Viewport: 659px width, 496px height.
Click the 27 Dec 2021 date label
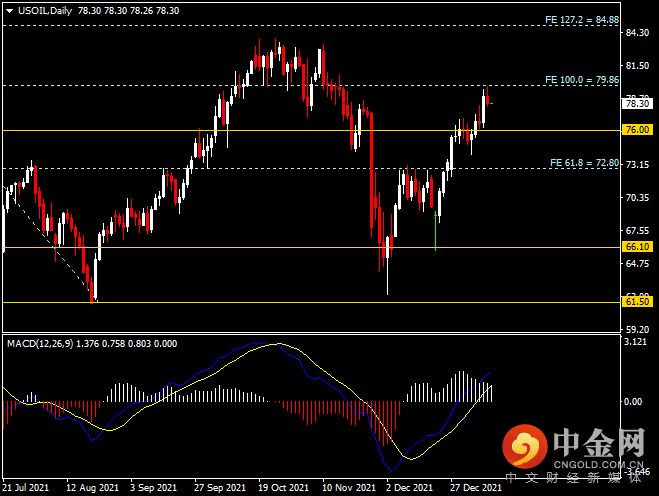(x=476, y=488)
